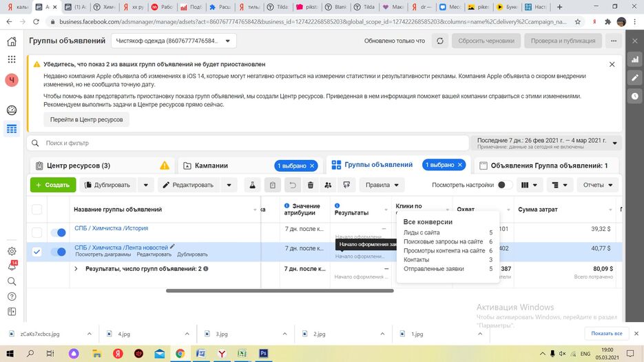
Task: Open Windows Start menu
Action: coord(10,353)
